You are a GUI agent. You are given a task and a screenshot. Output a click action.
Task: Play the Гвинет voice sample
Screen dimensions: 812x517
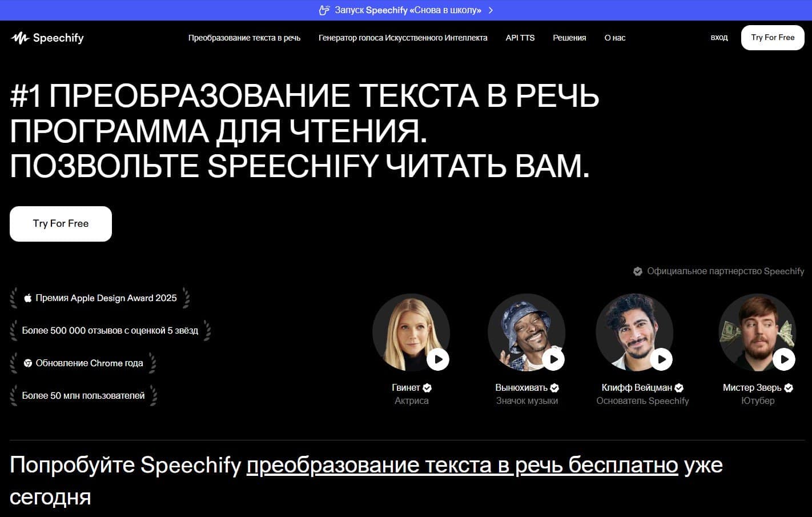(x=438, y=359)
